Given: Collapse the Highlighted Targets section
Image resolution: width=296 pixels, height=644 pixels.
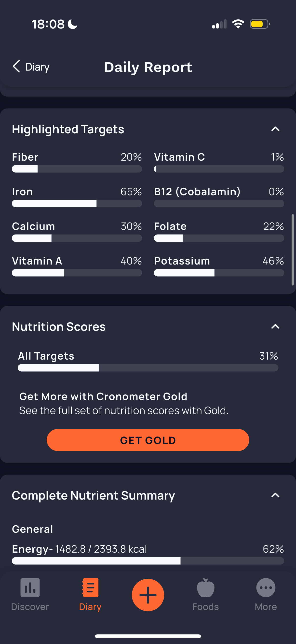Looking at the screenshot, I should click(275, 129).
